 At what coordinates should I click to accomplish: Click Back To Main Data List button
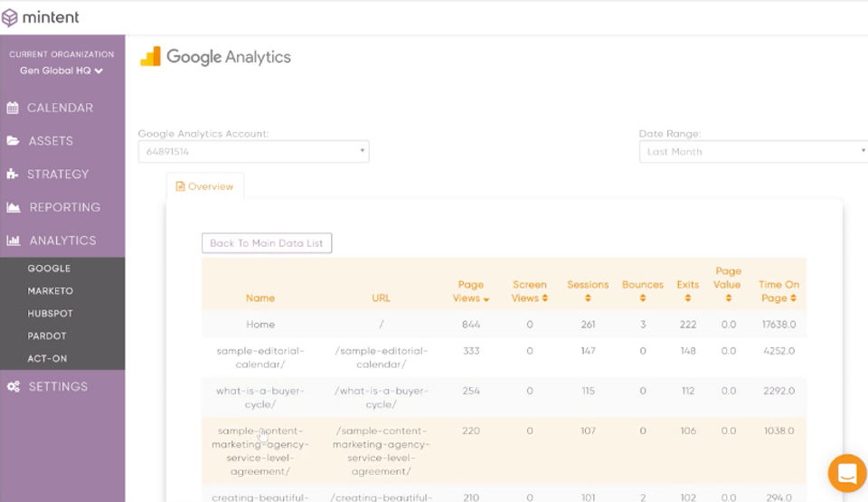(x=267, y=243)
